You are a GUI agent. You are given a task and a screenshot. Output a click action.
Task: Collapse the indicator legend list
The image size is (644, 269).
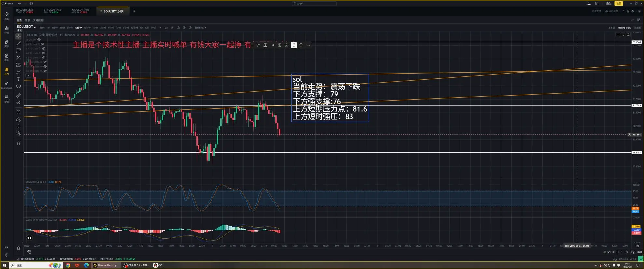point(28,76)
